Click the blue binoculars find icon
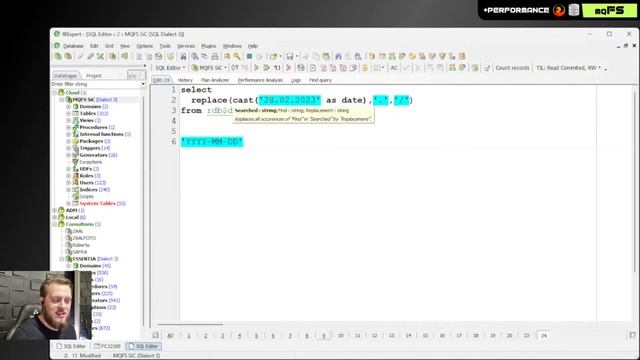 [338, 56]
